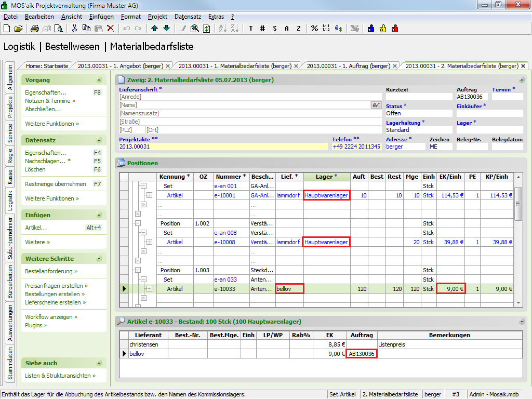Screen dimensions: 532x399
Task: Click the A toolbar icon
Action: 287,29
